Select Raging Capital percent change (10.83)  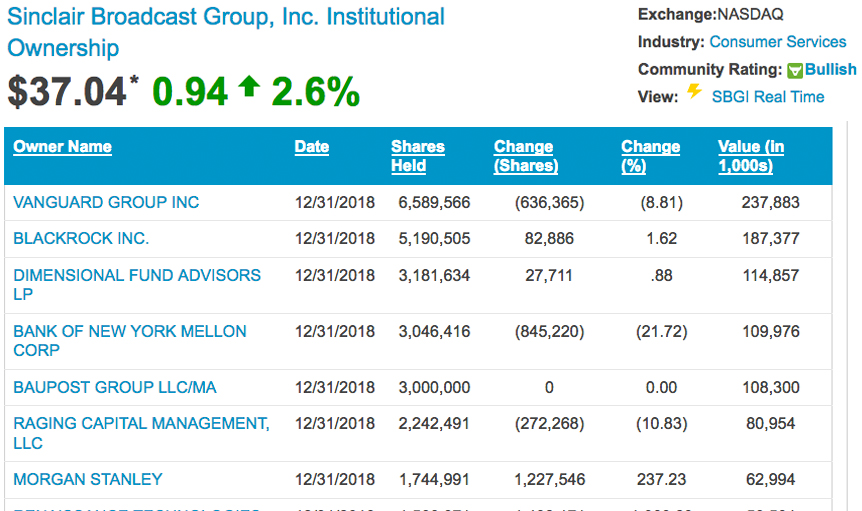661,424
